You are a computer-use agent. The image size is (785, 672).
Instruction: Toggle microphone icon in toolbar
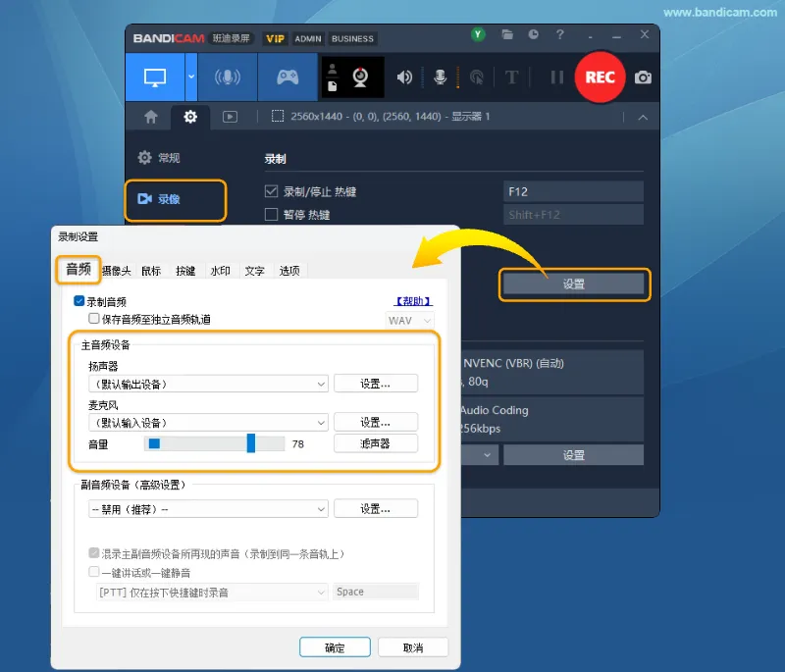[440, 78]
